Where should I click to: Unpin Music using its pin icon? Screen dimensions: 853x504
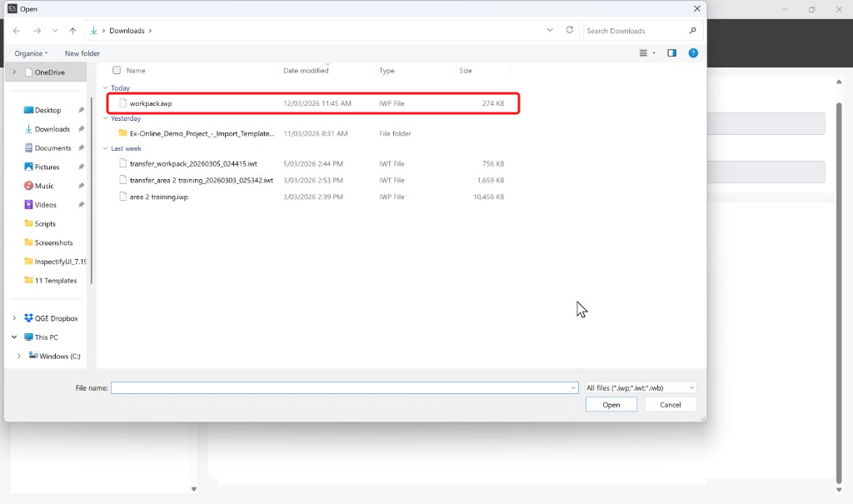81,186
